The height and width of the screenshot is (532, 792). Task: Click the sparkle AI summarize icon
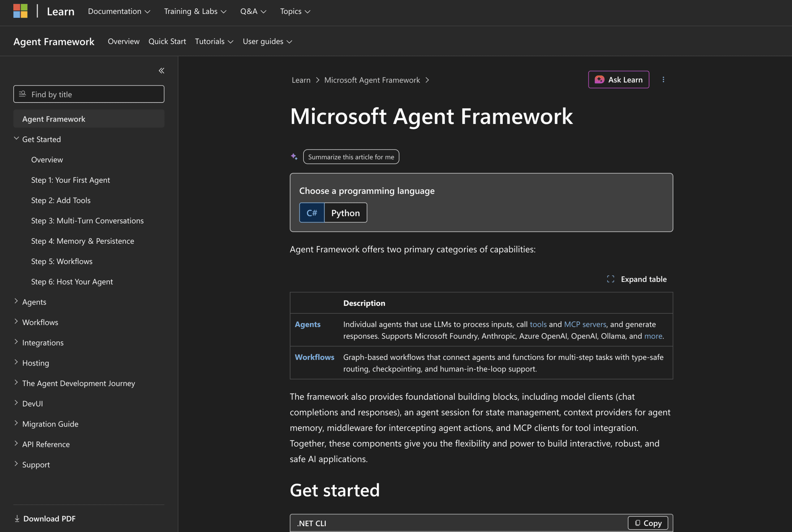[x=294, y=157]
